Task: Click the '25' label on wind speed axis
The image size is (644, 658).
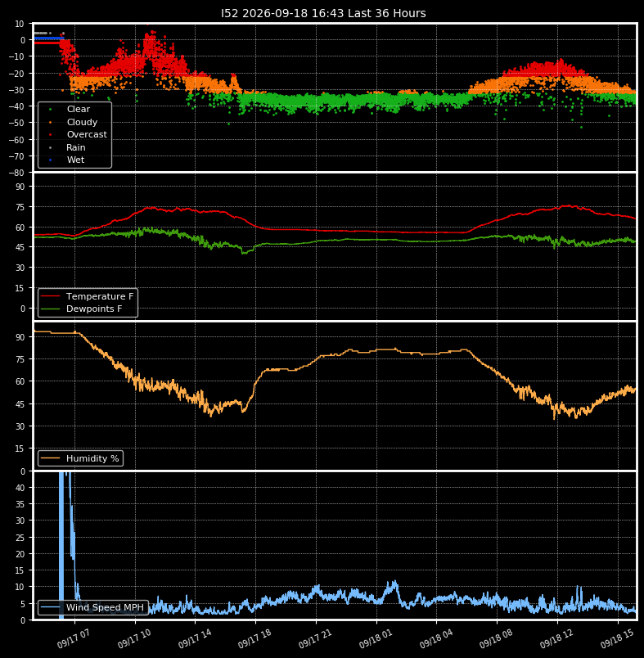Action: point(20,538)
